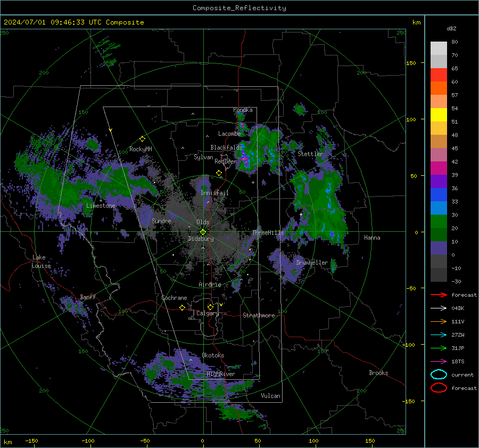Click the -150 tick on the bottom axis
Viewport: 479px width, 448px height.
click(31, 441)
